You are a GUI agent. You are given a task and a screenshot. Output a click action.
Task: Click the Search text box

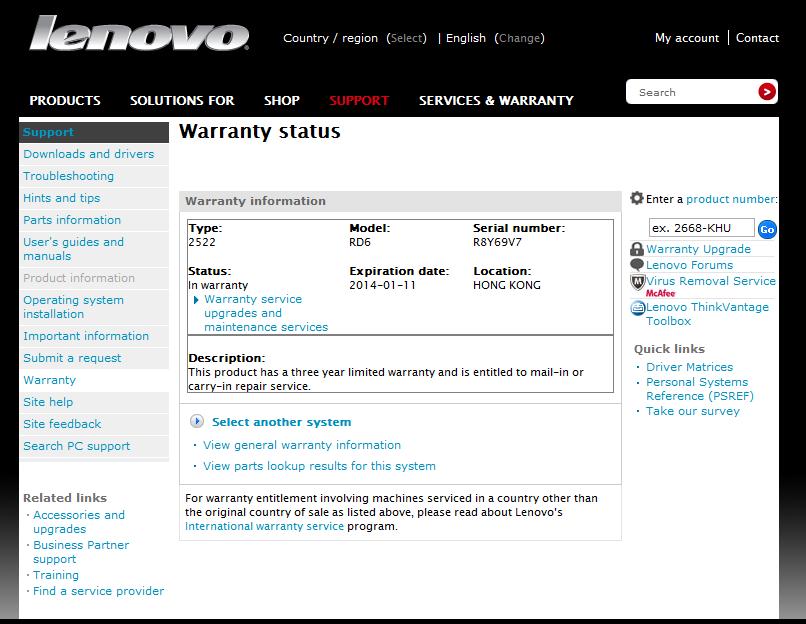click(692, 92)
